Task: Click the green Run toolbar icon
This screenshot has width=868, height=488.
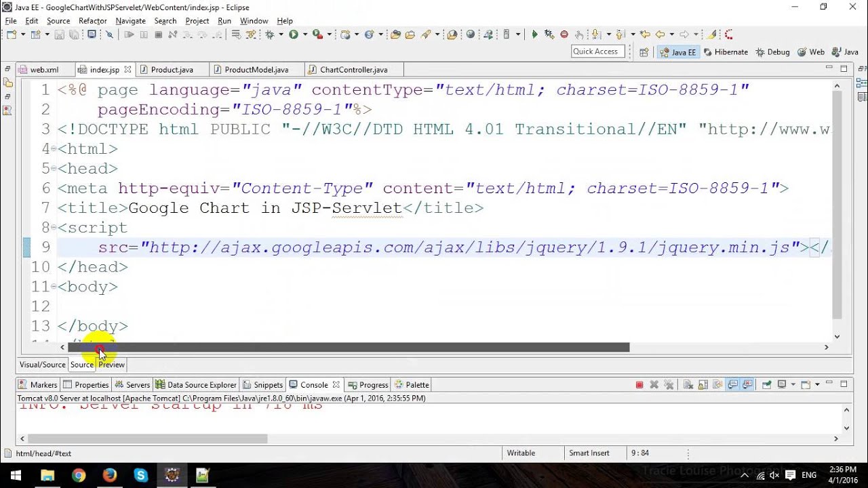Action: 294,35
